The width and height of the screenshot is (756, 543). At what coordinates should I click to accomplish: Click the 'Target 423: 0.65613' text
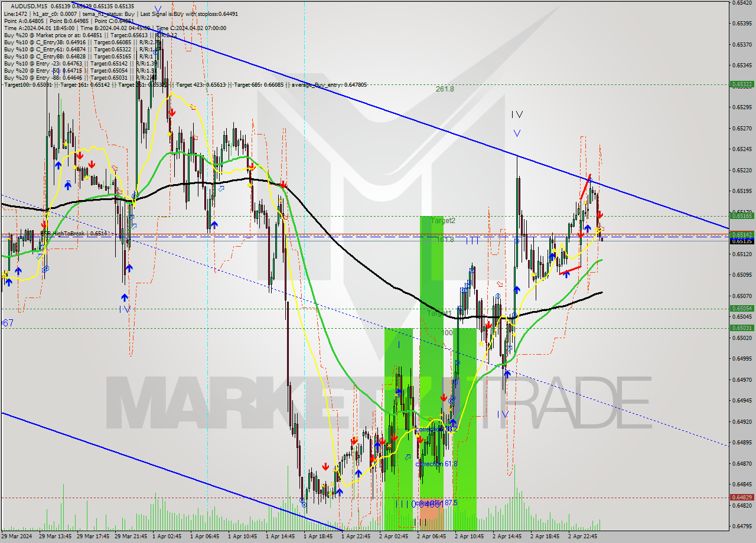click(x=201, y=84)
